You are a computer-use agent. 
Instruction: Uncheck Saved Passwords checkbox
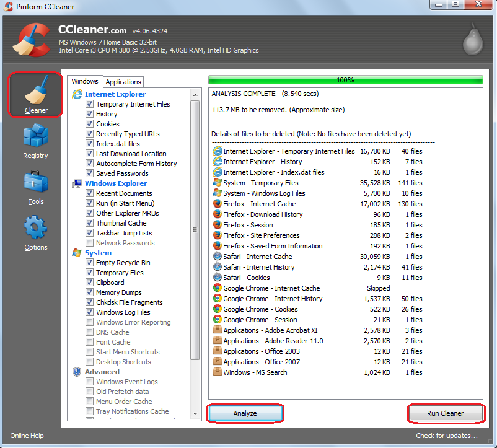coord(89,173)
